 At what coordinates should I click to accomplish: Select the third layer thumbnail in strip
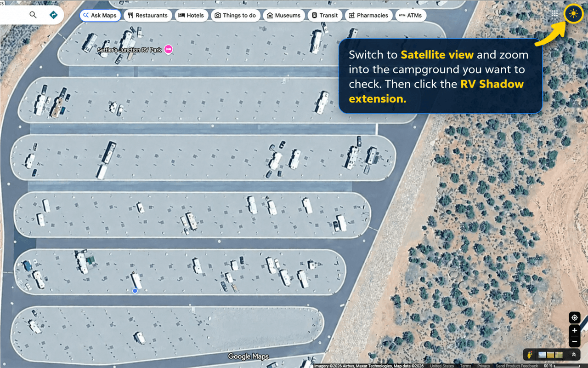(559, 355)
